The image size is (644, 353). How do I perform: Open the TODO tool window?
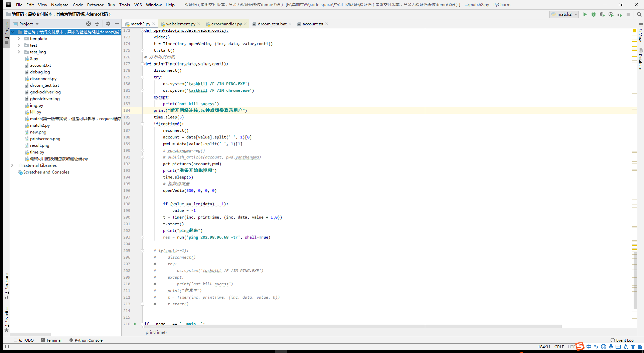point(24,340)
